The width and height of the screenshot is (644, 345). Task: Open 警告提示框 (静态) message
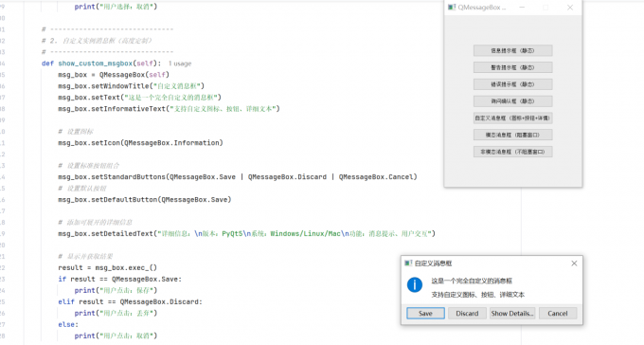pos(512,67)
